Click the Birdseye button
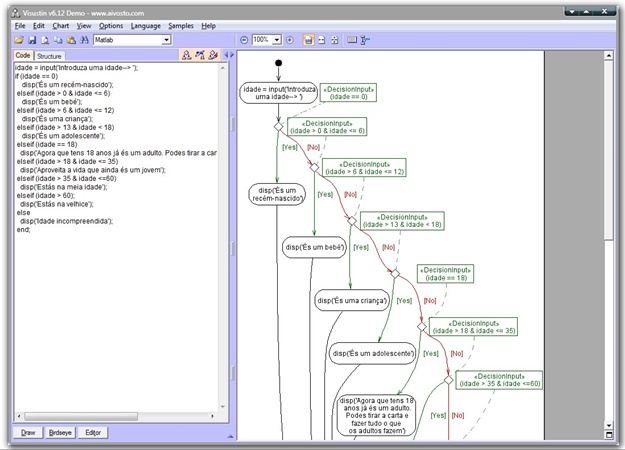The height and width of the screenshot is (450, 625). (60, 432)
